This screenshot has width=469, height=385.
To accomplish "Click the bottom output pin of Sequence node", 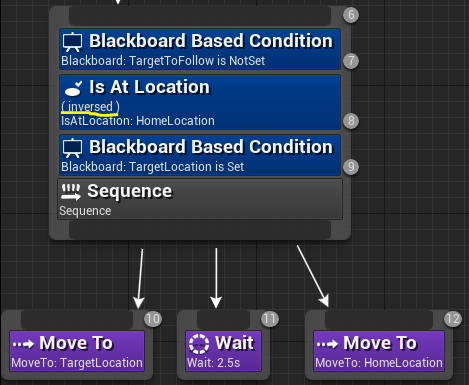I will 200,230.
